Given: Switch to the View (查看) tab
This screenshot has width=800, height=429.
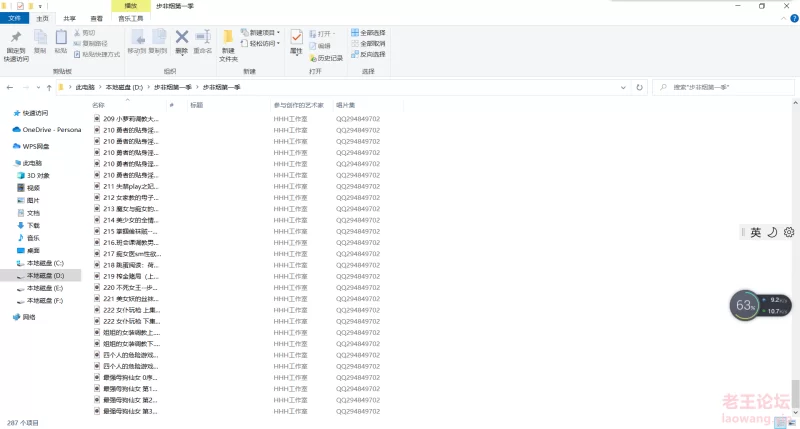Looking at the screenshot, I should click(96, 18).
